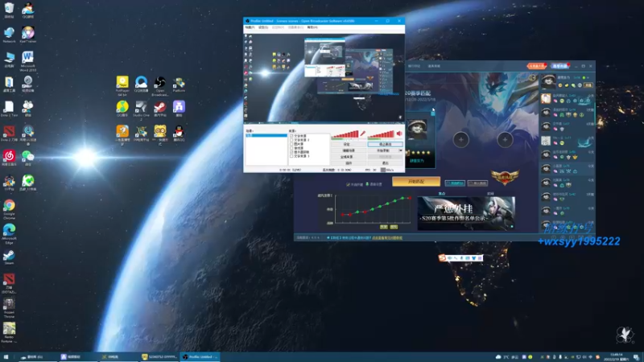Open the Windows Start button
Image resolution: width=644 pixels, height=362 pixels.
coord(6,357)
